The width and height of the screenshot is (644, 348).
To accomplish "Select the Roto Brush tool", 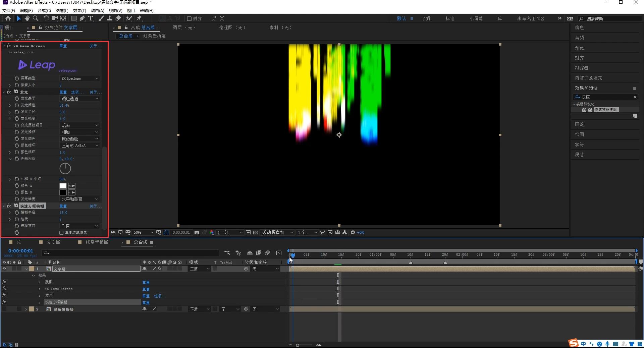I will coord(129,18).
